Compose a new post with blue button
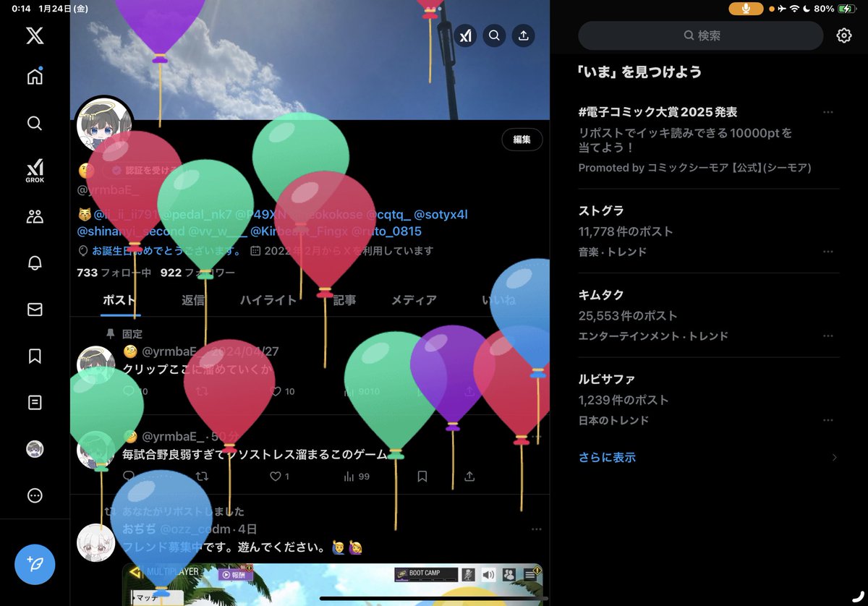The width and height of the screenshot is (868, 606). [35, 563]
